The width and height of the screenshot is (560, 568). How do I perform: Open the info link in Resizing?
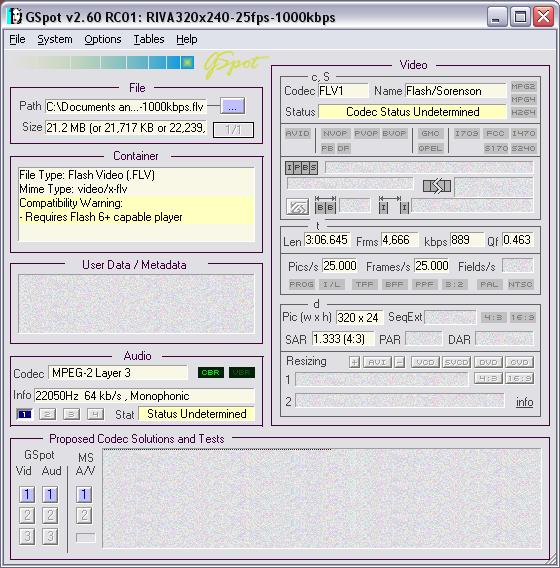(x=524, y=402)
